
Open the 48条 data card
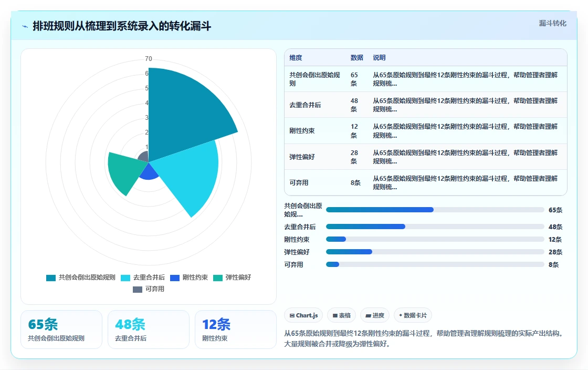(x=149, y=330)
